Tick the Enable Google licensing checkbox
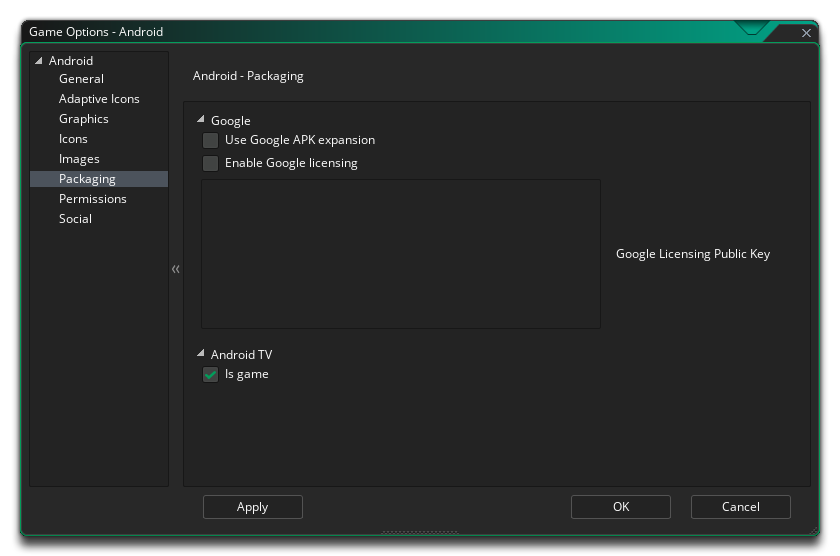The height and width of the screenshot is (556, 840). click(x=210, y=163)
